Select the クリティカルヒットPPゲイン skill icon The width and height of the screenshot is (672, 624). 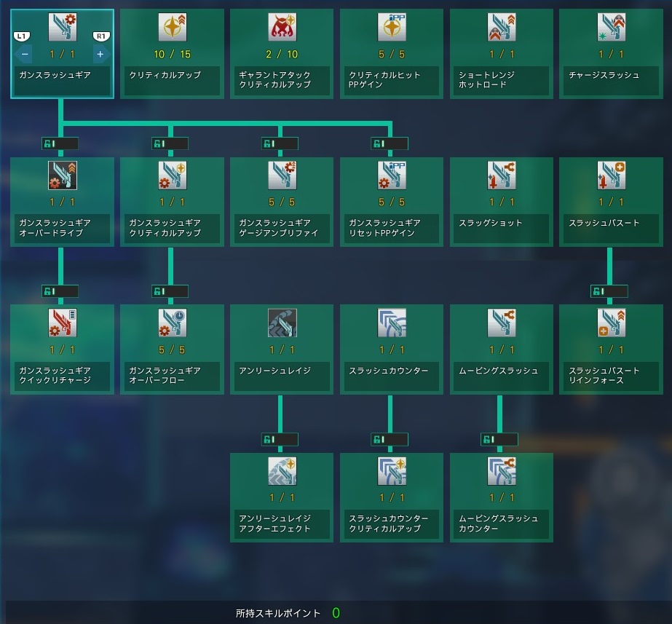(x=392, y=28)
